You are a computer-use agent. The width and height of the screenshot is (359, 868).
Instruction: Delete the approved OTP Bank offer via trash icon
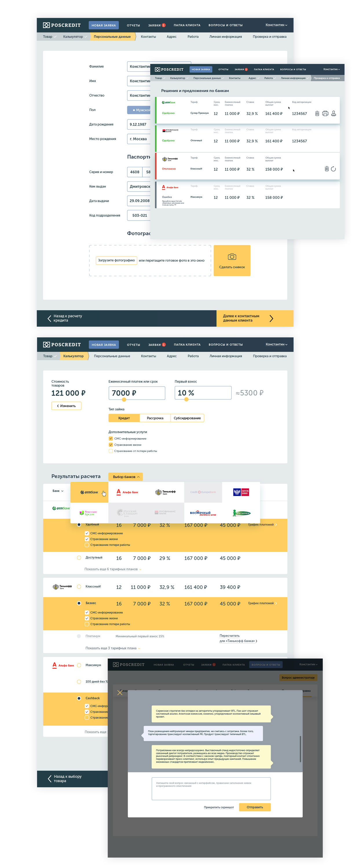coord(317,113)
